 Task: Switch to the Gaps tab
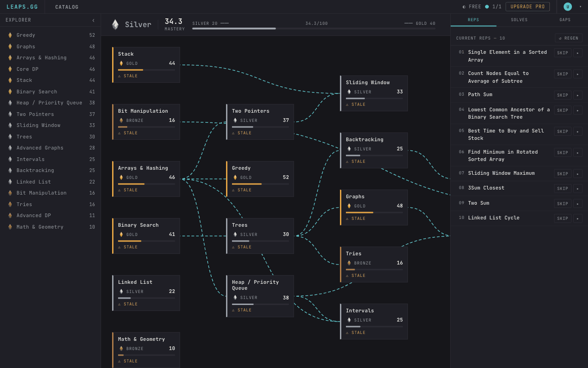point(565,20)
